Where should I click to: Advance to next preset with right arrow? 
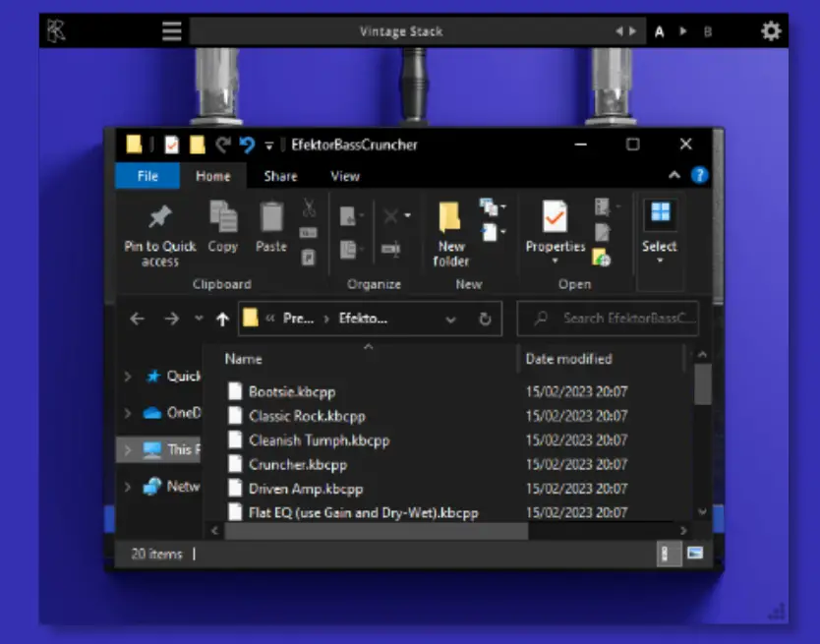(x=632, y=29)
